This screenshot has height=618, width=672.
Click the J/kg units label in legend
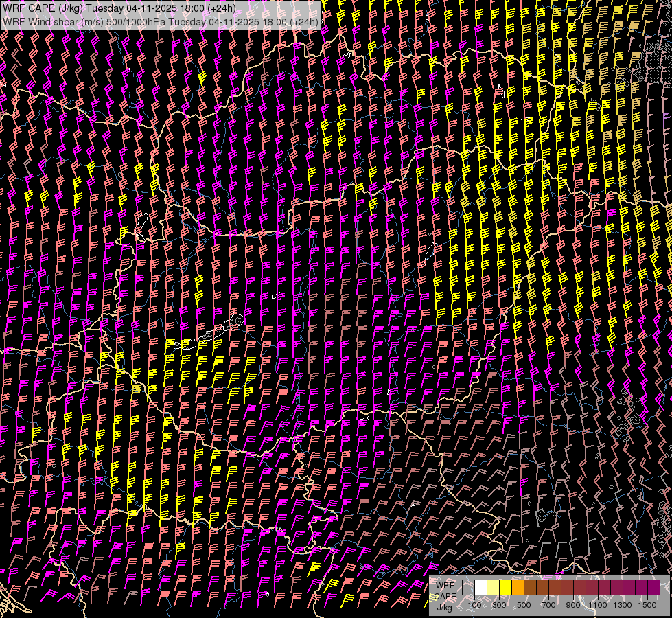click(445, 607)
